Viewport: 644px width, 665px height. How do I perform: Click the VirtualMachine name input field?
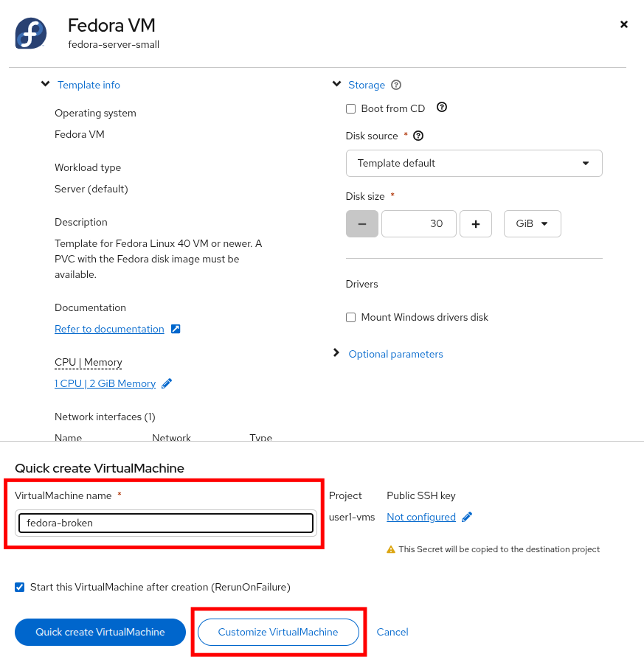166,523
